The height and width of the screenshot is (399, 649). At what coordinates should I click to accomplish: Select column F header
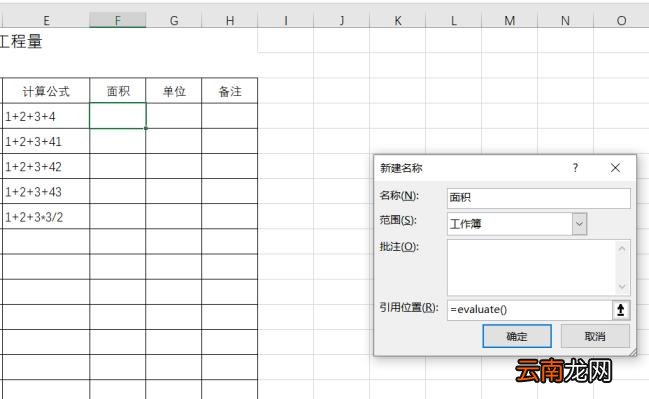pos(118,20)
